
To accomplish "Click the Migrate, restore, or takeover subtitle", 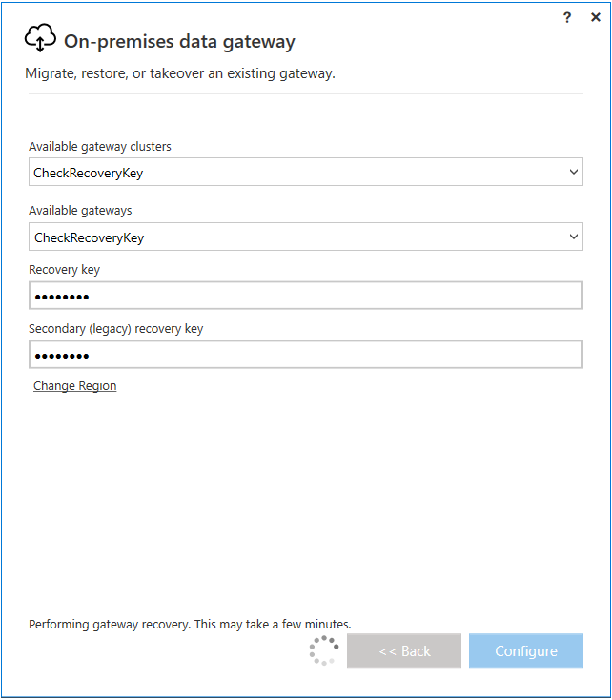I will [179, 73].
